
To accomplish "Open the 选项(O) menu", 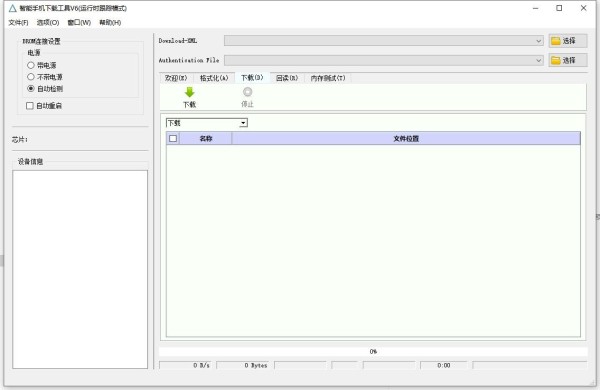I will pyautogui.click(x=48, y=23).
